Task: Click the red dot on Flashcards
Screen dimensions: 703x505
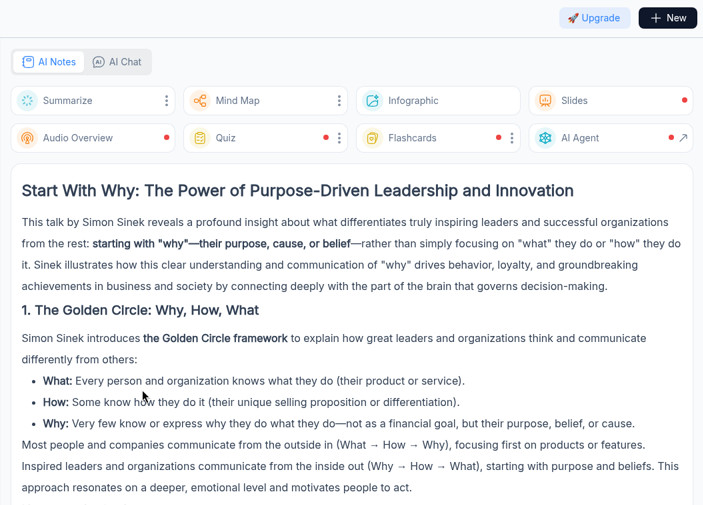Action: [x=499, y=137]
